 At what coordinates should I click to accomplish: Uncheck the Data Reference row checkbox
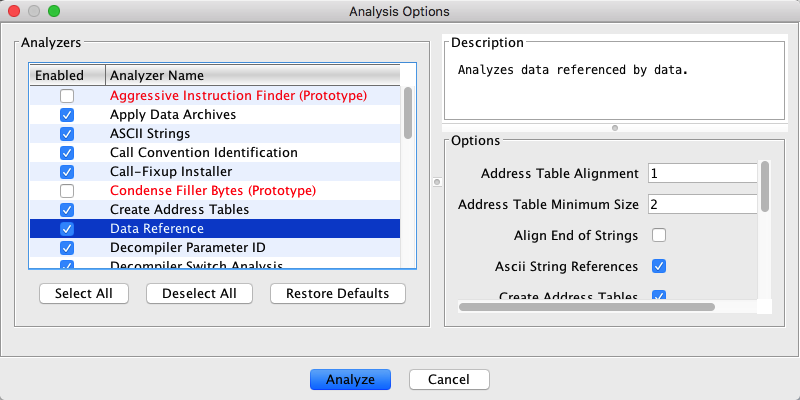[67, 229]
